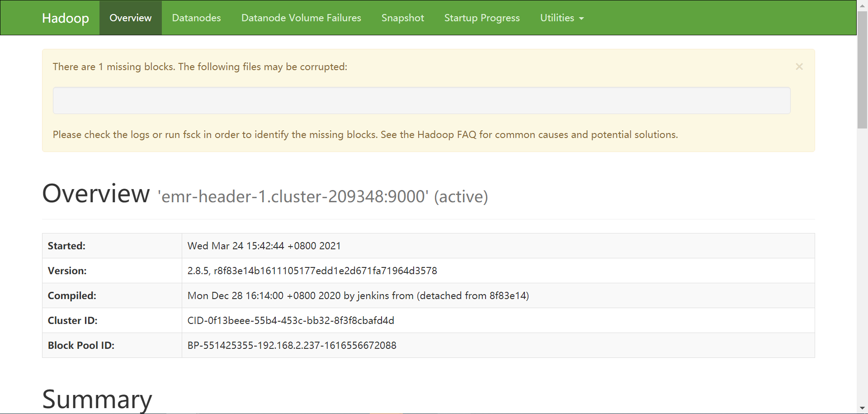Dismiss the missing blocks warning

pos(799,67)
